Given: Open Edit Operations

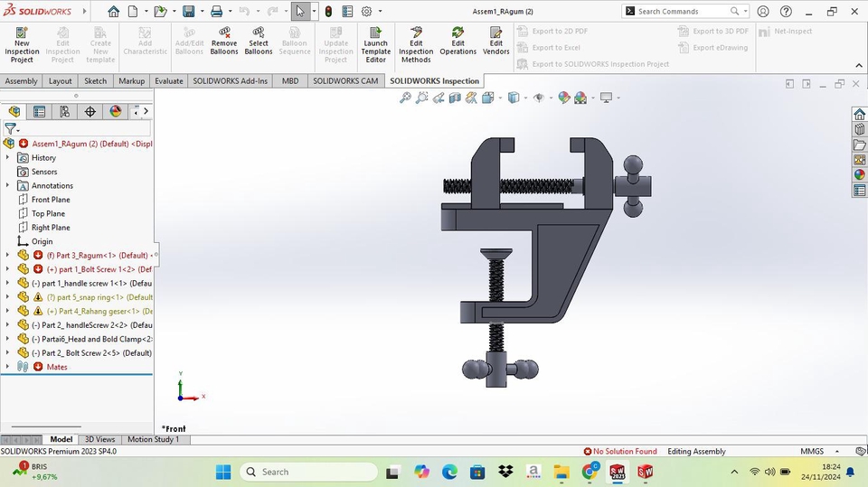Looking at the screenshot, I should 458,41.
